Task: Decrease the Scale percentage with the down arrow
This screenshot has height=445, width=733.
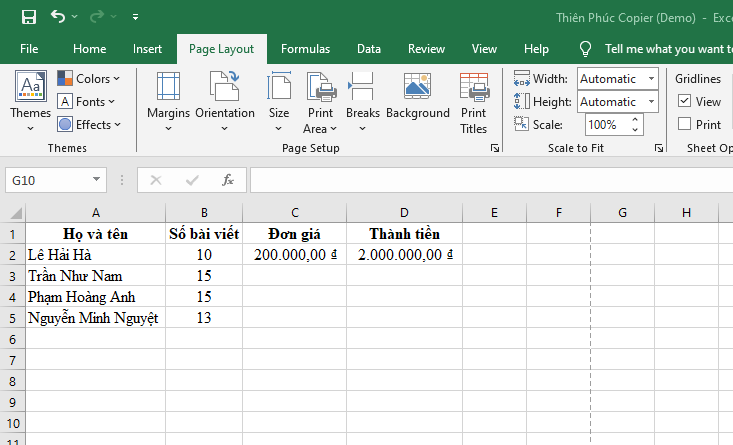Action: coord(635,130)
